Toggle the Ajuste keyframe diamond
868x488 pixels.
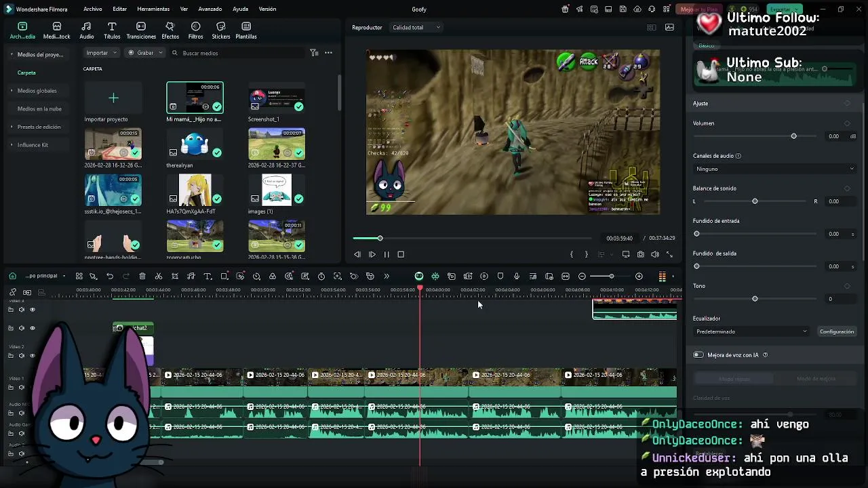coord(847,104)
